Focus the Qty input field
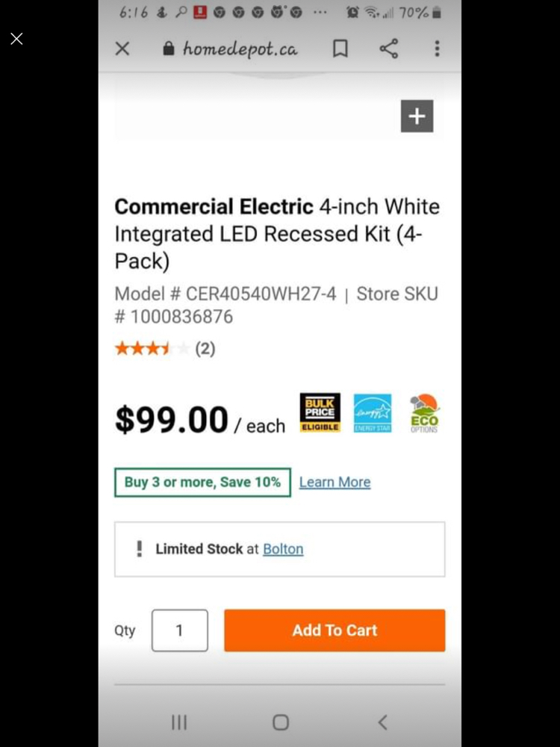The width and height of the screenshot is (560, 747). (x=179, y=630)
